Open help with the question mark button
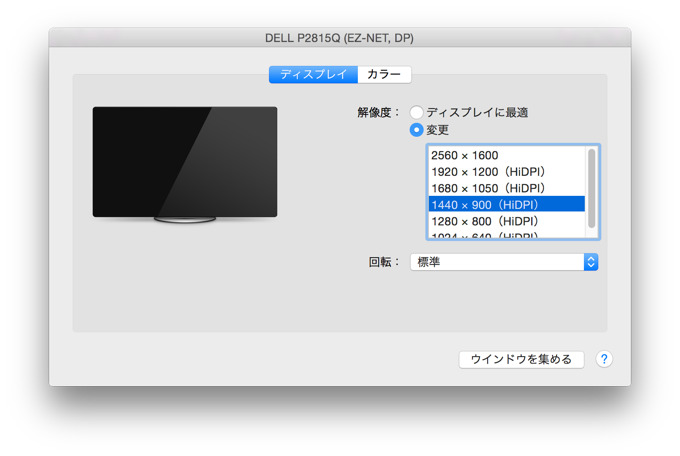The height and width of the screenshot is (456, 680). click(x=604, y=359)
